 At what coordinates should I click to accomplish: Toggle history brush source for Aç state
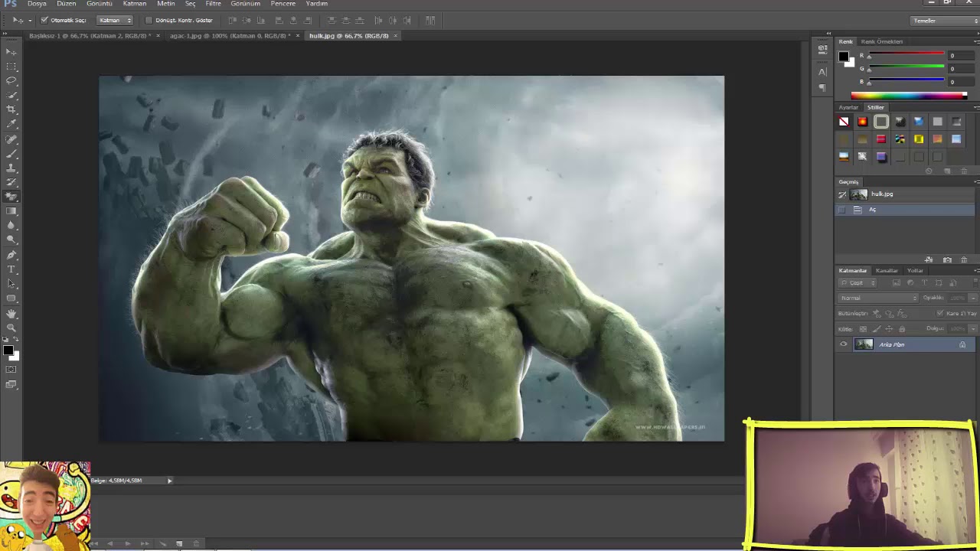pyautogui.click(x=842, y=210)
